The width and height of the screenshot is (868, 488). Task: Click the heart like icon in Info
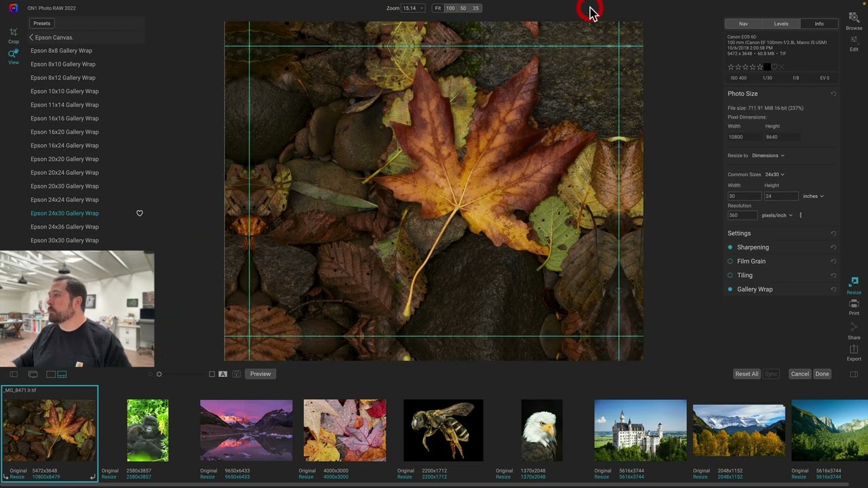point(774,67)
